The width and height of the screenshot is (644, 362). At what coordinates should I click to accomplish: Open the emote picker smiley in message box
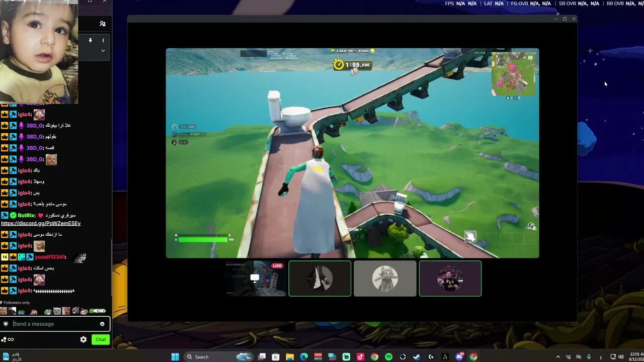coord(102,324)
